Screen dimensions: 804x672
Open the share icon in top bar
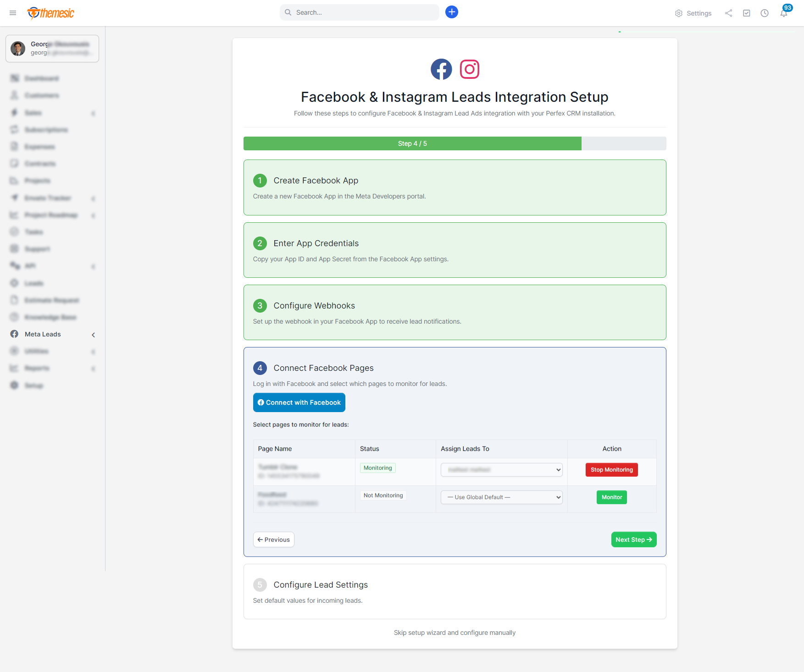[x=728, y=13]
